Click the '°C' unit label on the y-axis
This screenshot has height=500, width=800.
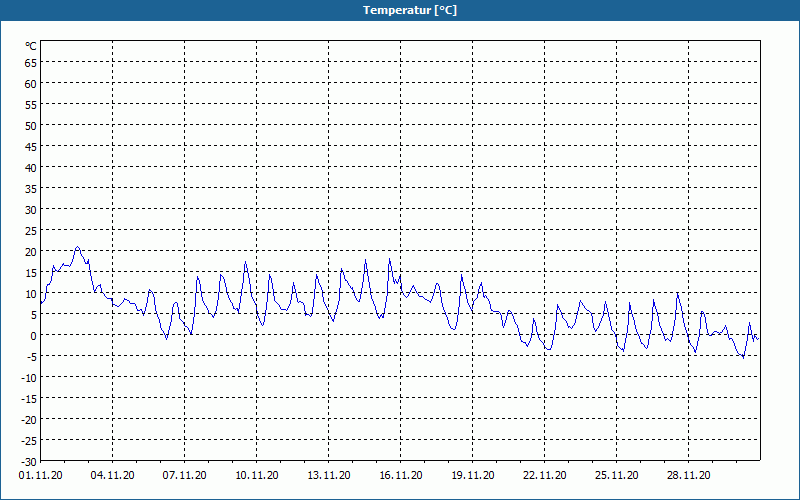[31, 46]
